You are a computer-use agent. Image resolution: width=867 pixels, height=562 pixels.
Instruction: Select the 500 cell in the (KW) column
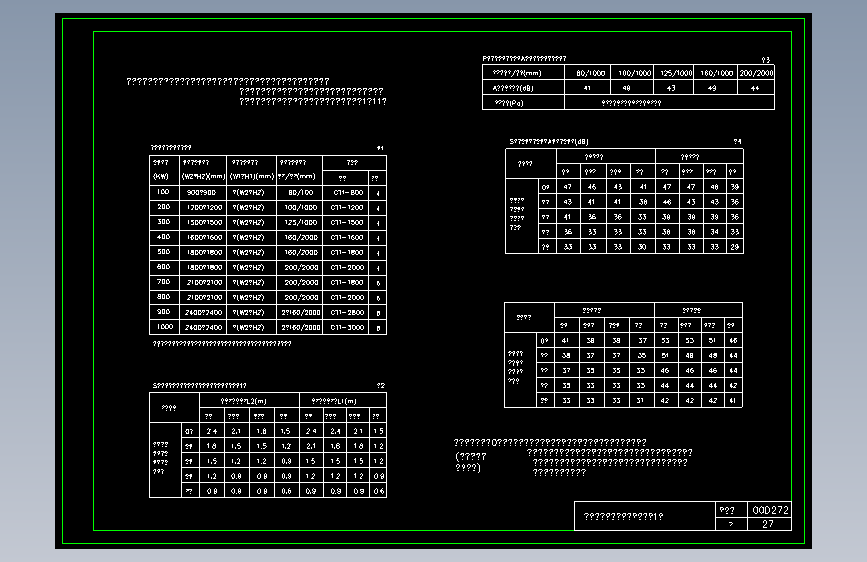pos(164,252)
